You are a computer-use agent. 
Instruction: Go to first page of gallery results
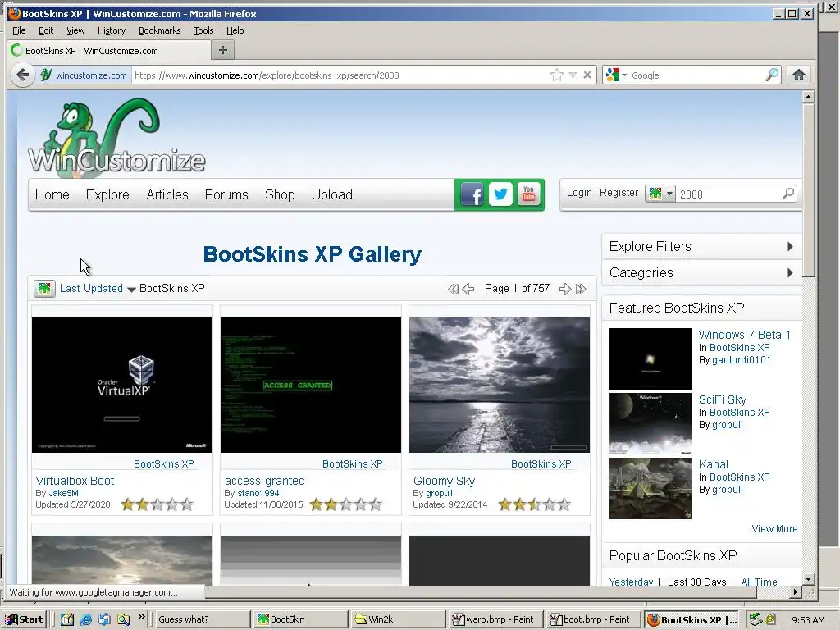point(453,290)
